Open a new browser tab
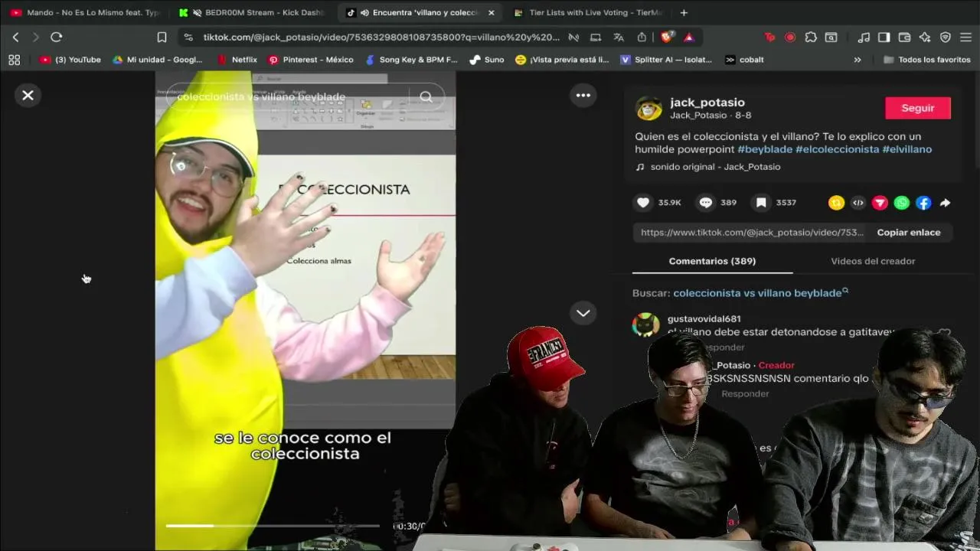Screen dimensions: 980x551 click(684, 12)
